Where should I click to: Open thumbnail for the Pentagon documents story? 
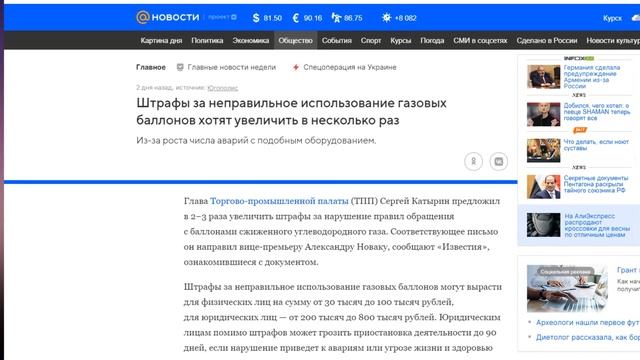tap(543, 187)
